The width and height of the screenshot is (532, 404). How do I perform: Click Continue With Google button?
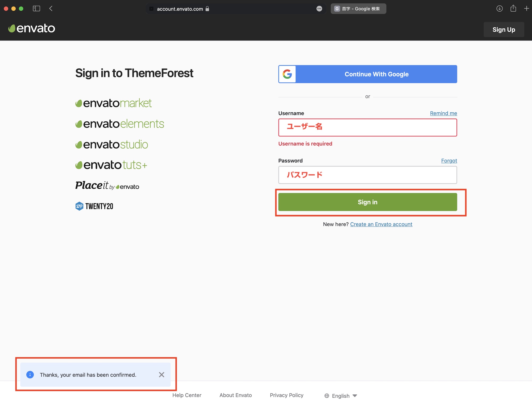click(x=368, y=74)
